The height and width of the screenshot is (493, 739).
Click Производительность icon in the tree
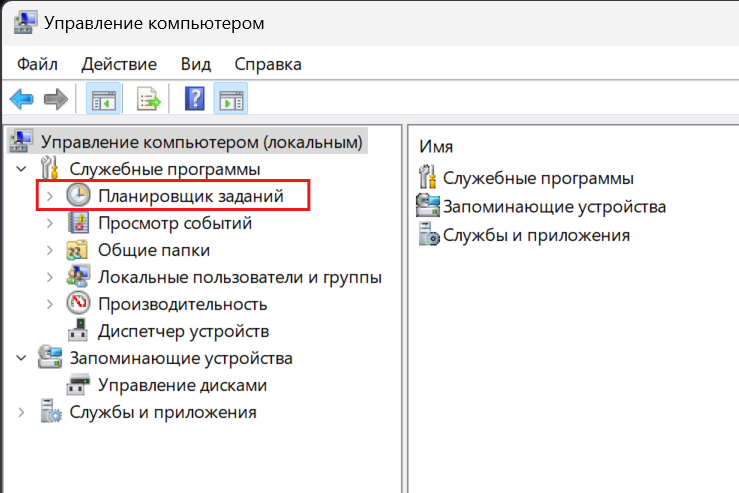coord(78,304)
